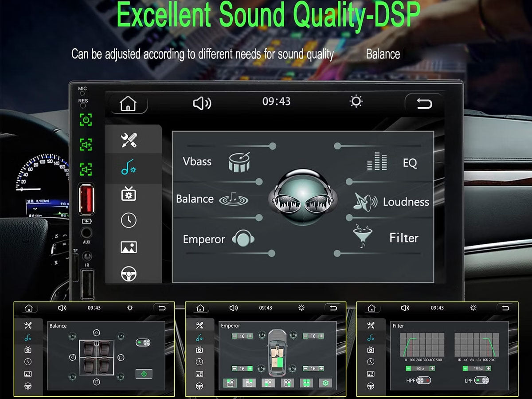The image size is (532, 399).
Task: Decrease rear-right speaker level in Emperor panel
Action: 305,368
